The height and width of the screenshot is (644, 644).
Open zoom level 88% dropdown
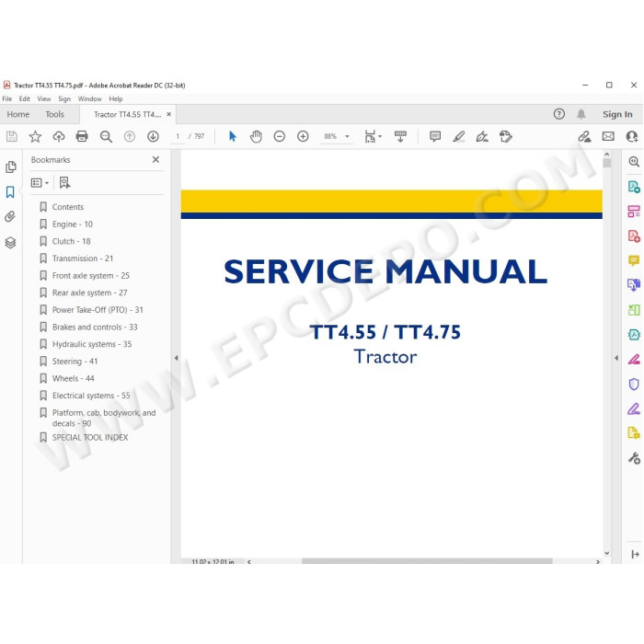tap(347, 136)
